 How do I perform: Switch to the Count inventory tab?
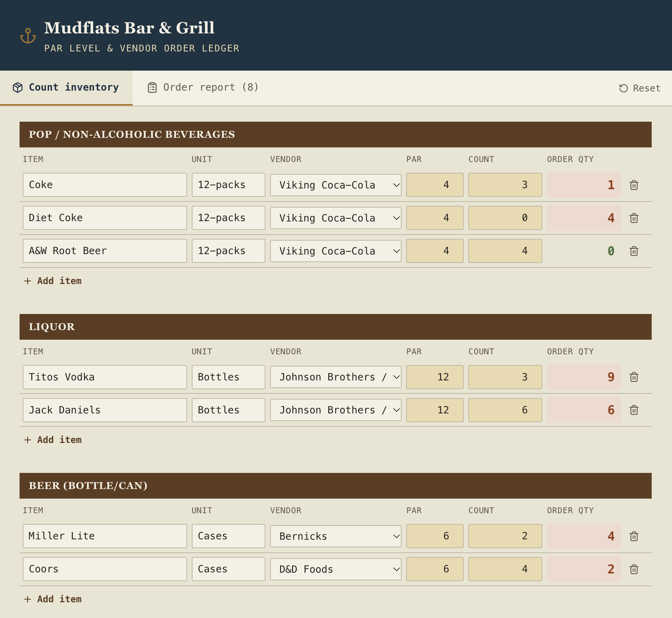[66, 88]
